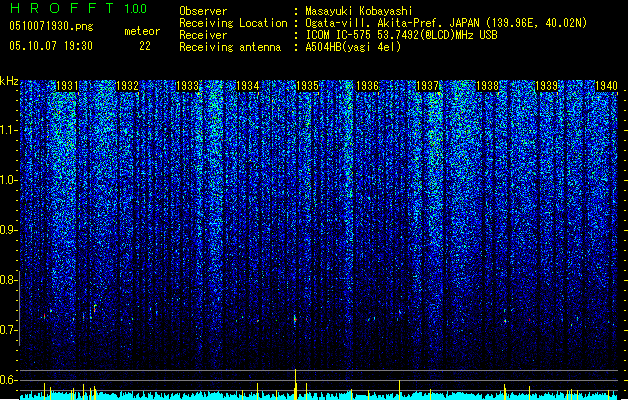The image size is (629, 400).
Task: Click the 1939 time marker
Action: [x=547, y=86]
